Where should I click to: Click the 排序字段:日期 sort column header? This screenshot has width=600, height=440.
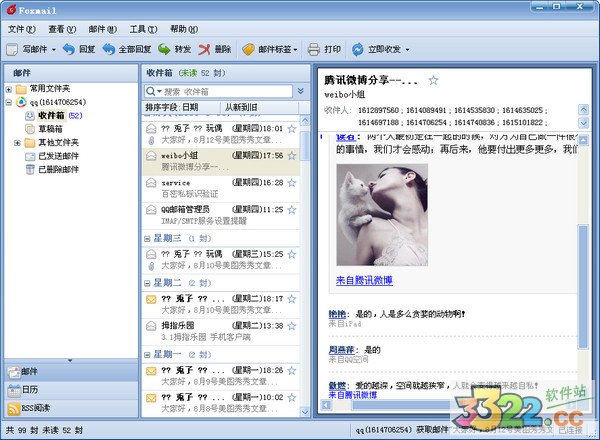click(x=181, y=108)
